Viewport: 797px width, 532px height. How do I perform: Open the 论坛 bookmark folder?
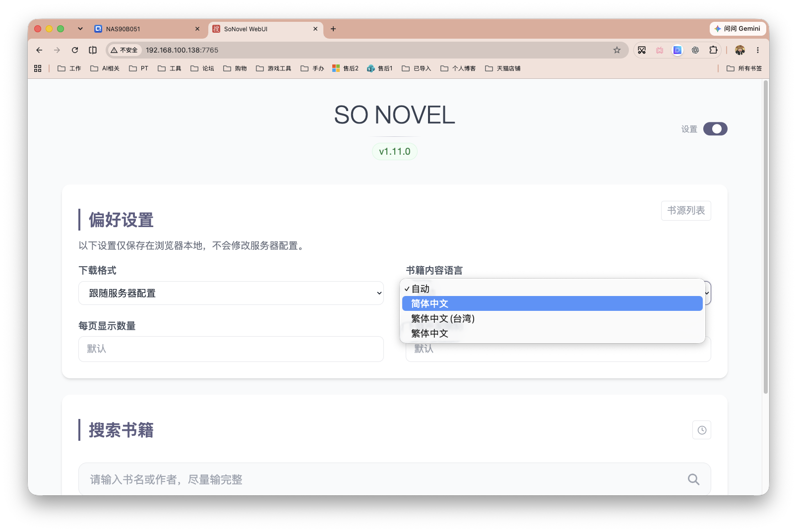202,68
